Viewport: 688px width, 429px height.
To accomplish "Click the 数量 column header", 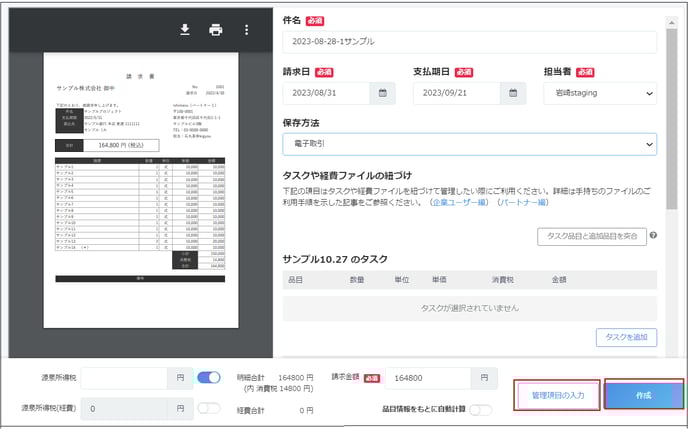I will (x=357, y=280).
